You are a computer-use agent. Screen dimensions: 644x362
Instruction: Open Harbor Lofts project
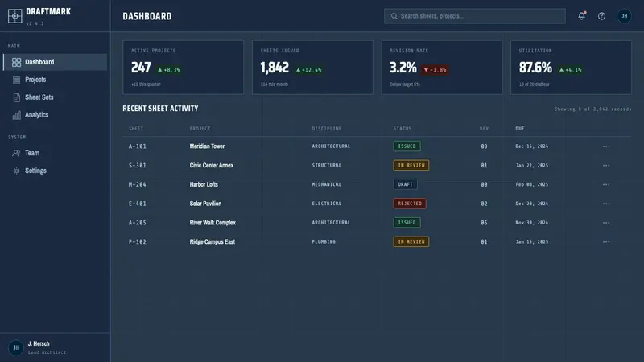(204, 184)
